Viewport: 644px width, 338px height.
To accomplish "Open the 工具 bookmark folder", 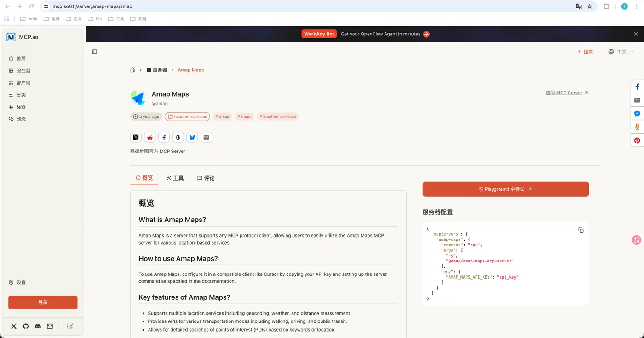I will pos(116,19).
